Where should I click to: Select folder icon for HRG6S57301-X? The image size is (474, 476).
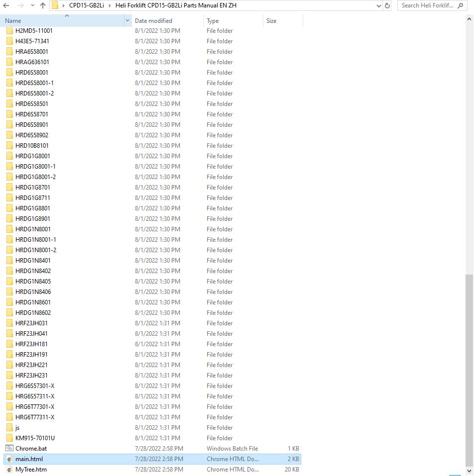[x=9, y=386]
